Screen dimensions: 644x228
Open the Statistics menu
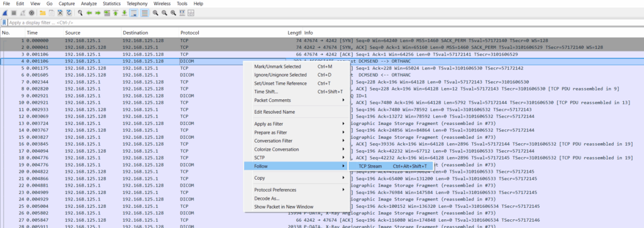[x=112, y=4]
